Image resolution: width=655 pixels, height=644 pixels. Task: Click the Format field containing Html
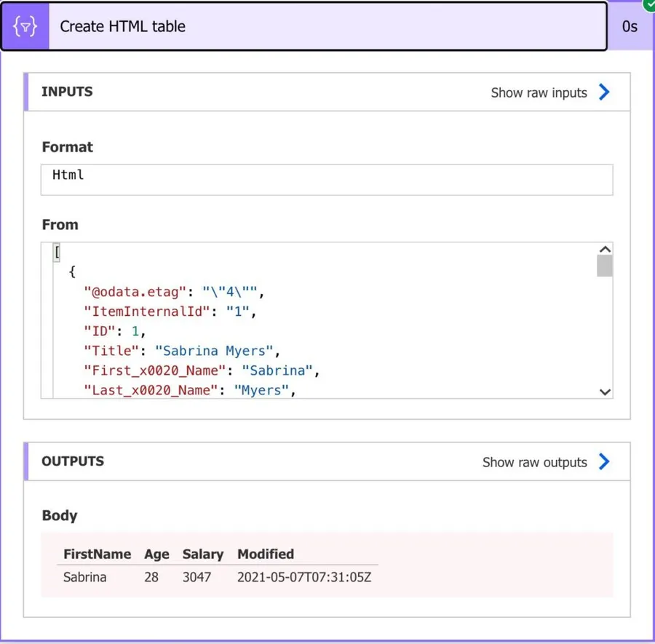pyautogui.click(x=326, y=179)
